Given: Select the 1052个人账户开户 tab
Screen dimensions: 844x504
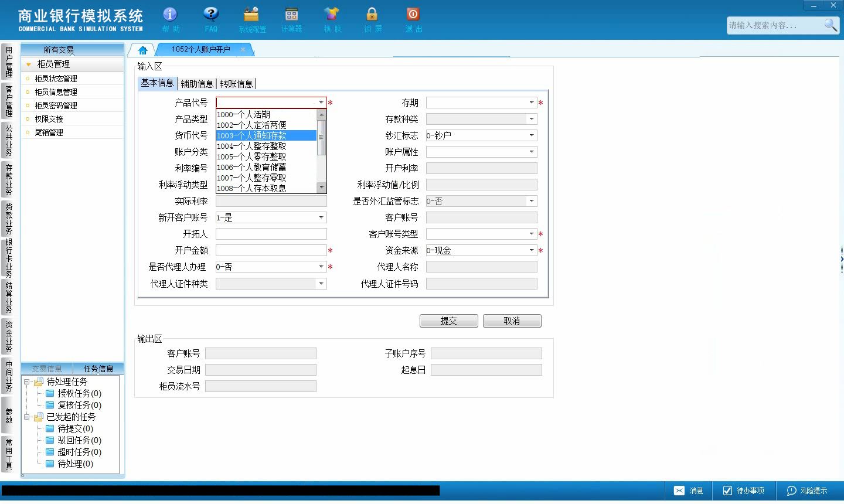Looking at the screenshot, I should [201, 50].
